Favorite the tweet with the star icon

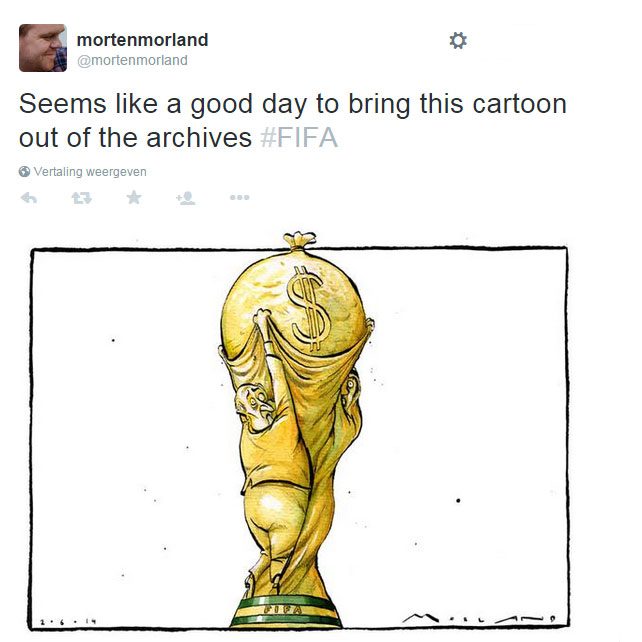(x=134, y=197)
